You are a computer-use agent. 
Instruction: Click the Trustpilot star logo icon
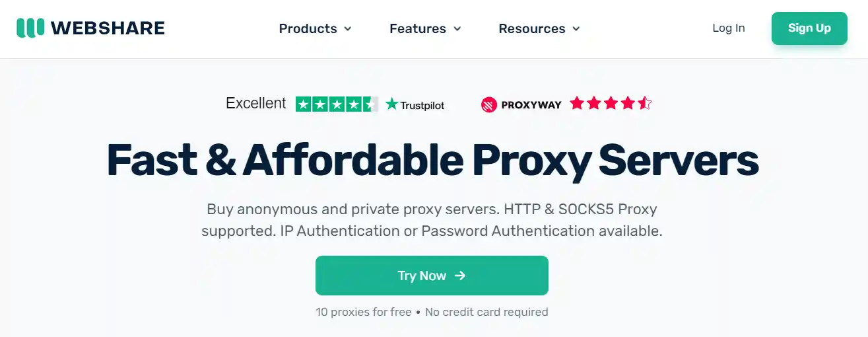tap(392, 104)
